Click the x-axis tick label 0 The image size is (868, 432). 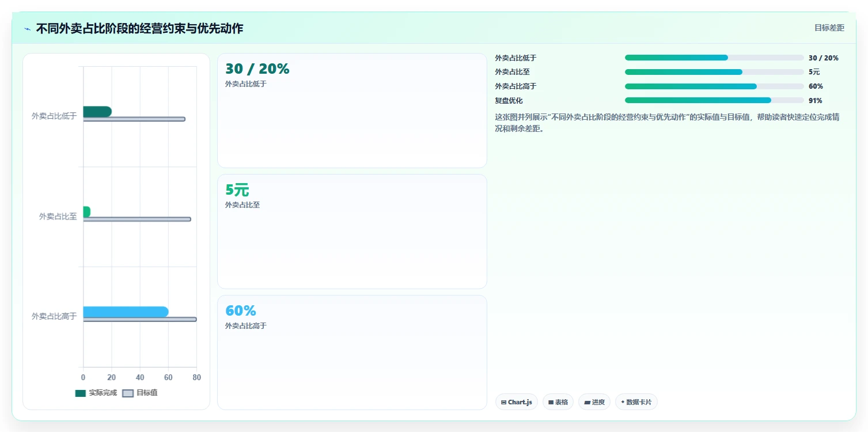click(x=84, y=377)
